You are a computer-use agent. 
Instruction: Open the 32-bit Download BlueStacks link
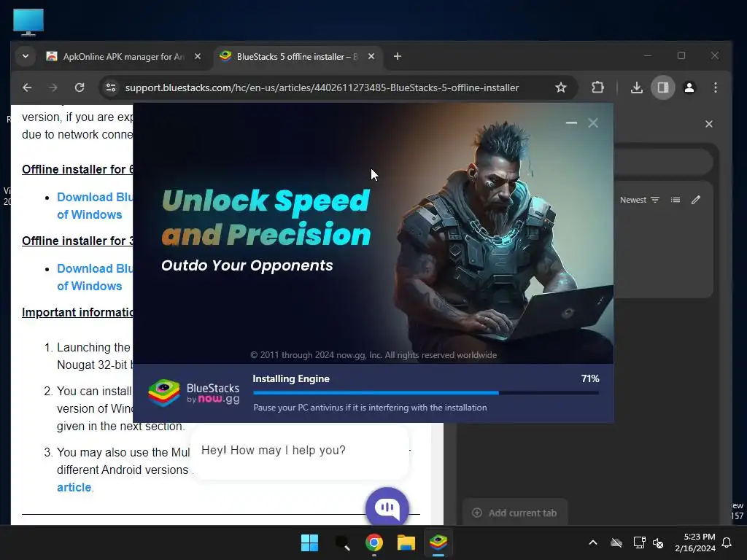pyautogui.click(x=95, y=277)
